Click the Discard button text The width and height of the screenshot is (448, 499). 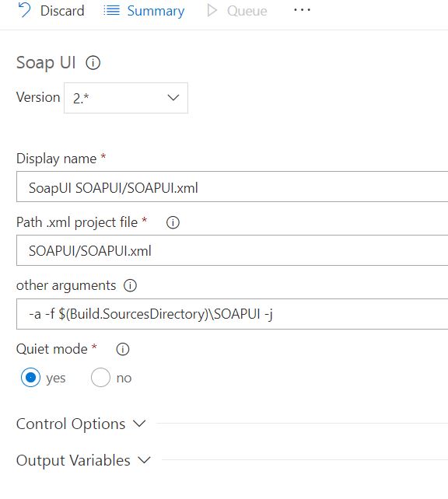pos(62,11)
